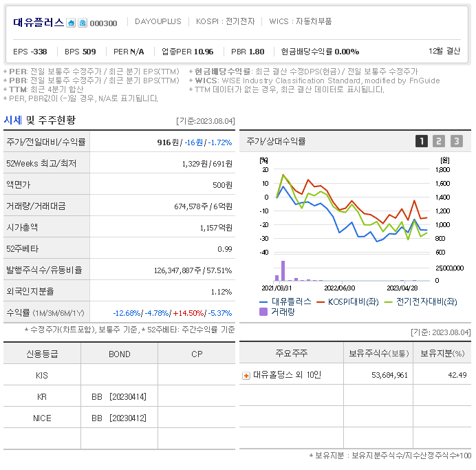The height and width of the screenshot is (470, 476).
Task: Click the 52주베타 0.99 value
Action: 225,249
